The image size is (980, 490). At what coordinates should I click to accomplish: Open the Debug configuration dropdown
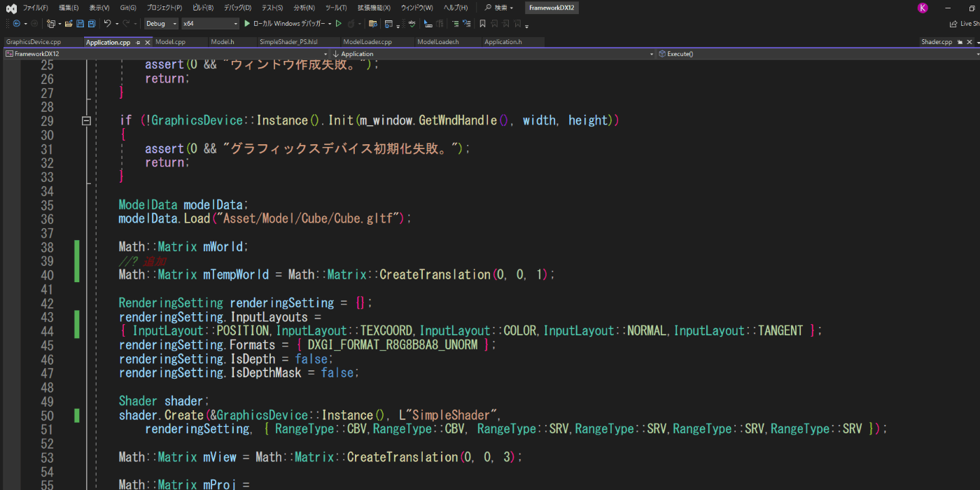(x=161, y=24)
